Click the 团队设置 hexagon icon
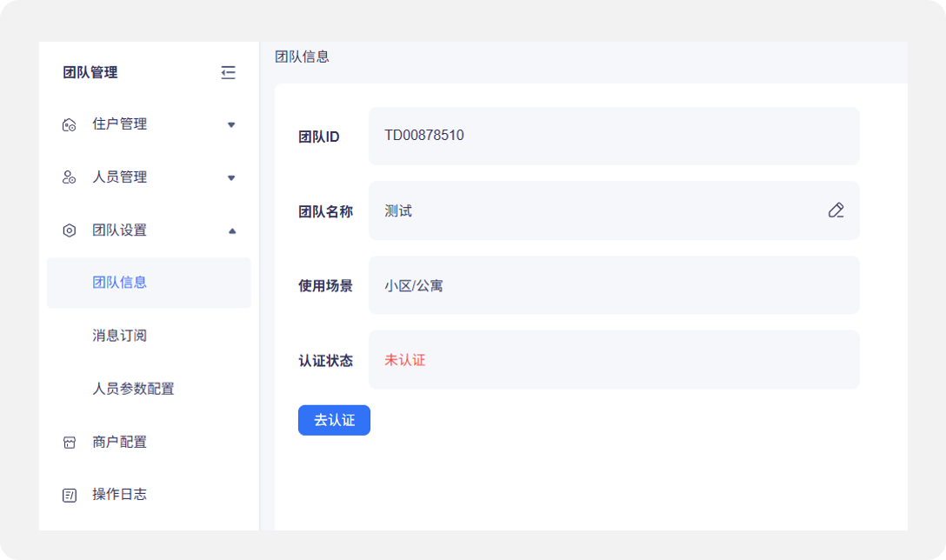This screenshot has height=560, width=946. pyautogui.click(x=70, y=230)
